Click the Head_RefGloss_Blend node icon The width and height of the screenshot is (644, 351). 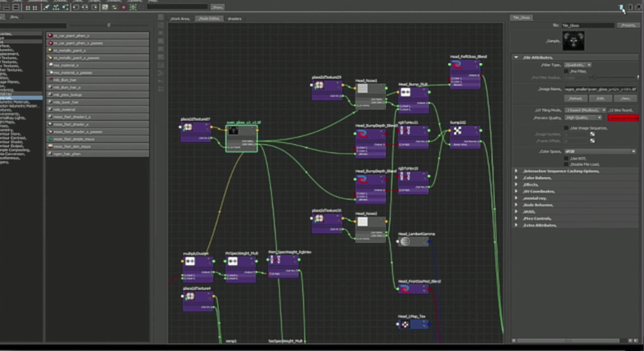(458, 66)
